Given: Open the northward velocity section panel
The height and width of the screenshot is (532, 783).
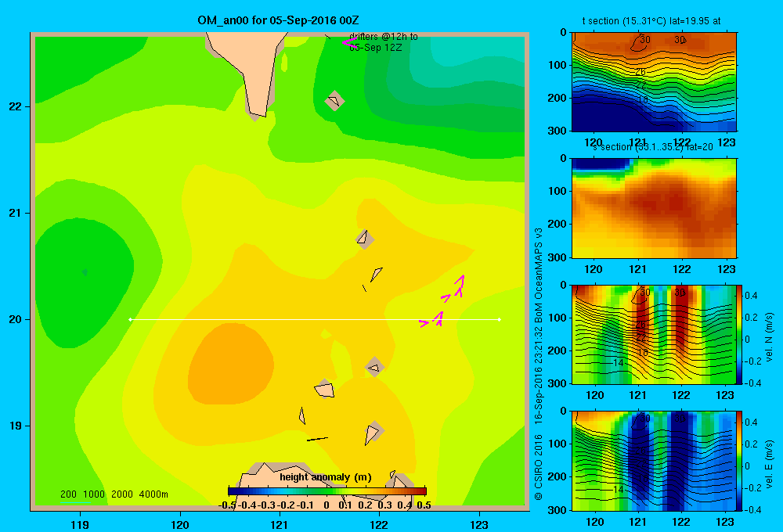Looking at the screenshot, I should [654, 334].
